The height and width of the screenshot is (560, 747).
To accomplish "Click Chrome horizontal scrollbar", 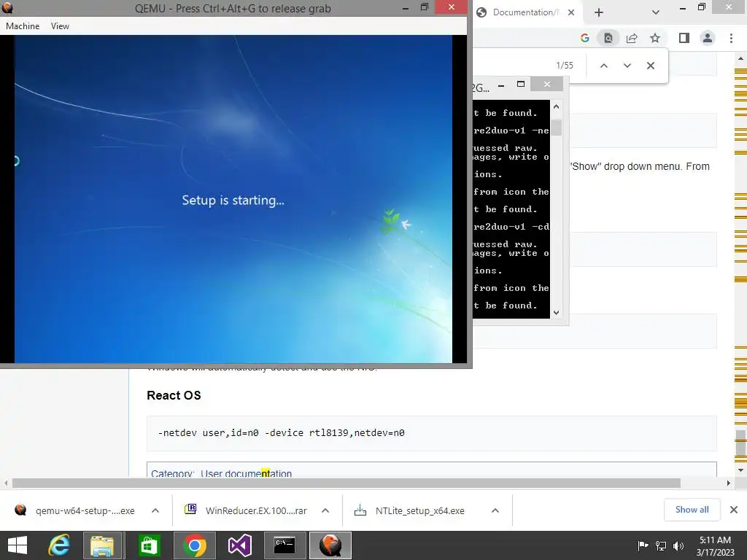I will pyautogui.click(x=347, y=483).
